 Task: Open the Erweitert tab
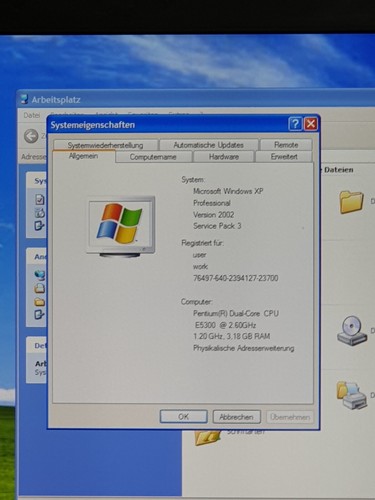point(284,157)
